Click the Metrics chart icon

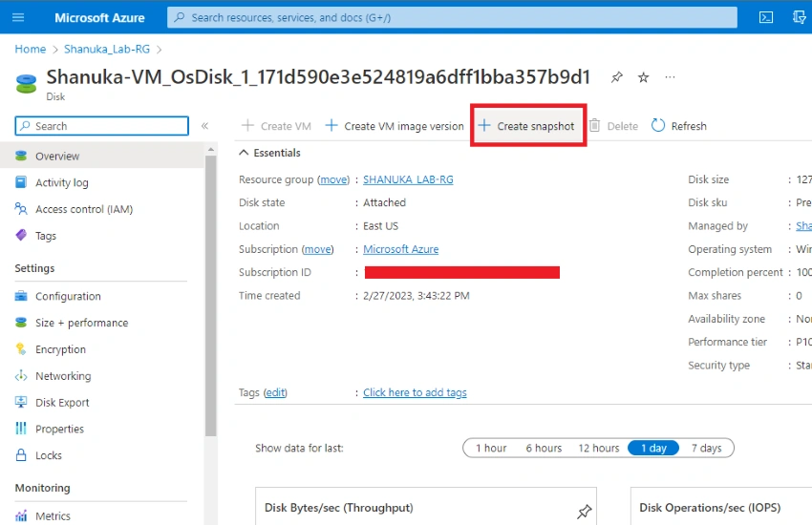click(x=21, y=515)
